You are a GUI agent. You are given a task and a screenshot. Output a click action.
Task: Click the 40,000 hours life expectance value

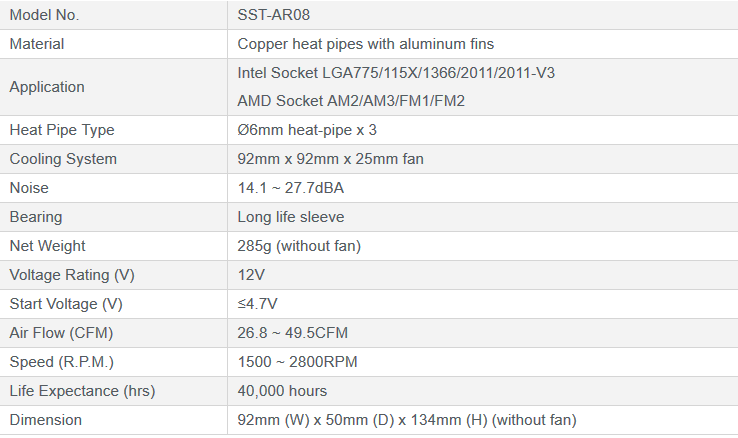click(282, 391)
